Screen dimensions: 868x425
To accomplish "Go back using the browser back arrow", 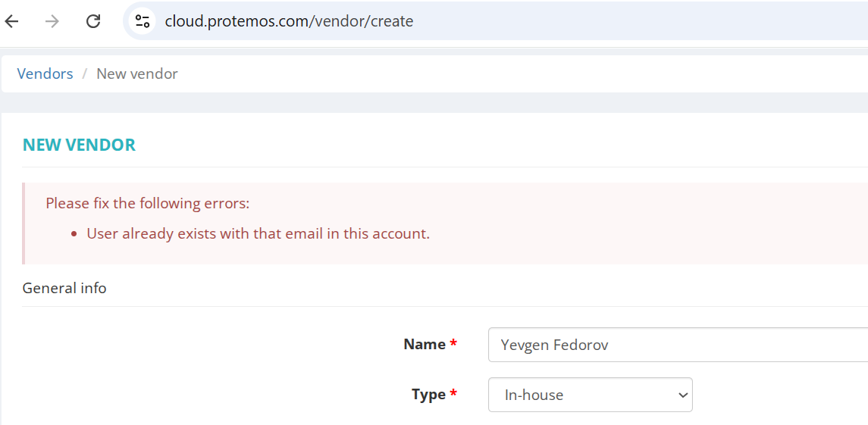I will coord(11,21).
